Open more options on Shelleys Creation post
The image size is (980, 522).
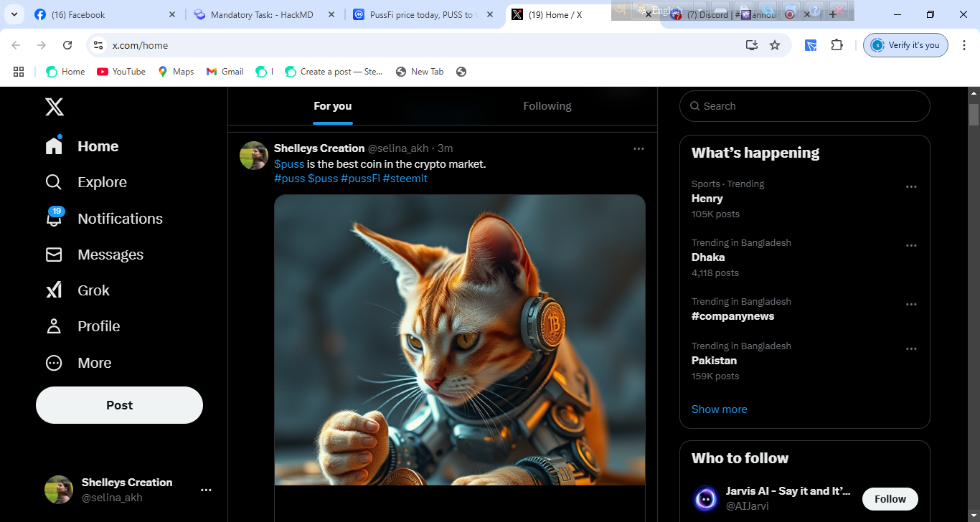(639, 148)
